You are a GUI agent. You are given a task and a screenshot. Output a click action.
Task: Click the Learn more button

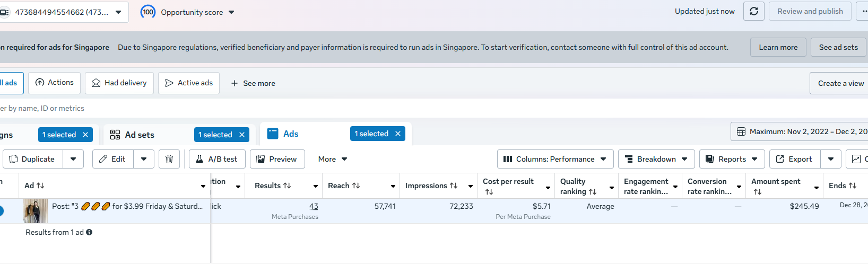(x=778, y=47)
